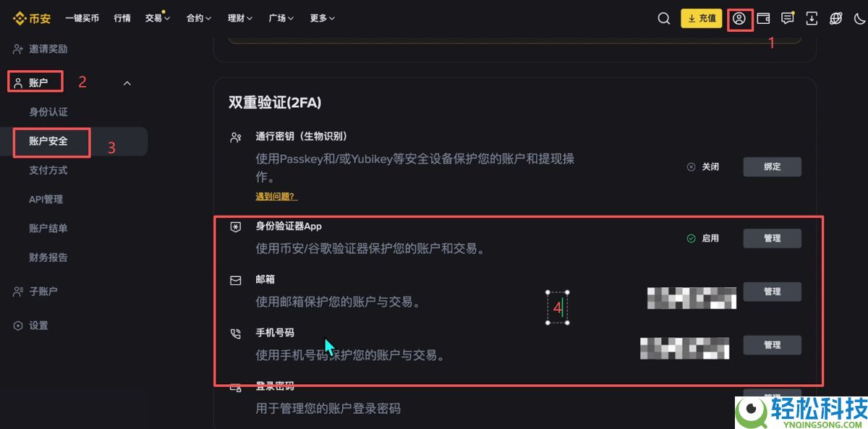The height and width of the screenshot is (429, 868).
Task: Open the language globe icon
Action: (x=835, y=19)
